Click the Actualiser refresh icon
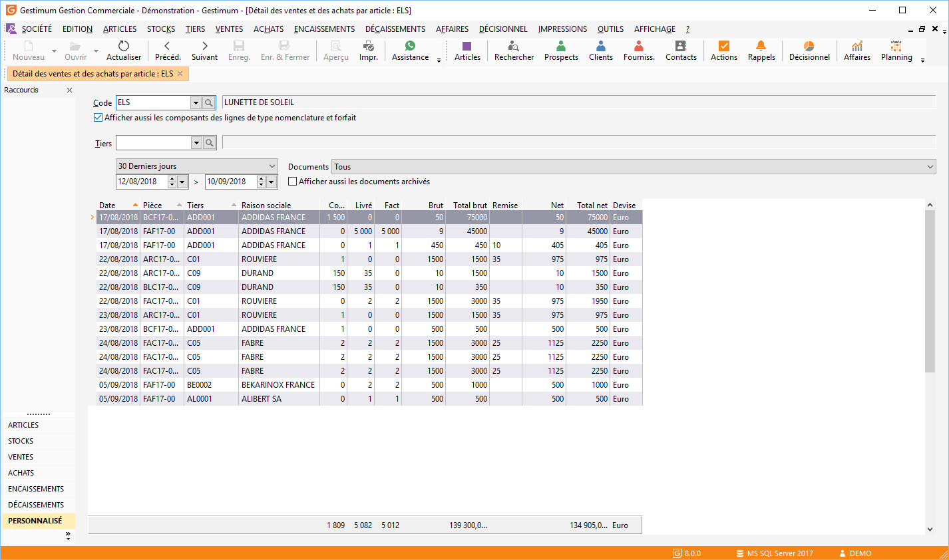Screen dimensions: 949x560 (124, 46)
